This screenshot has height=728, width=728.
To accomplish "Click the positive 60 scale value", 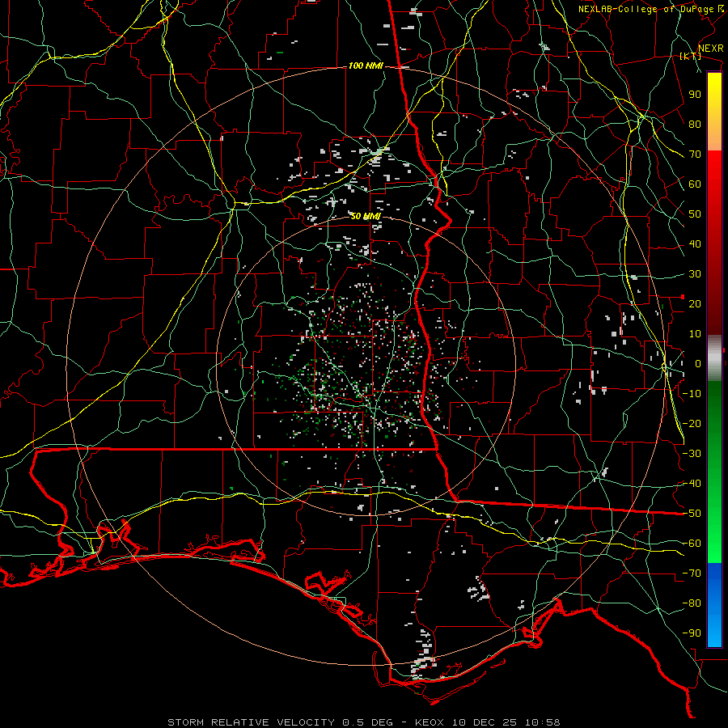I will point(695,184).
